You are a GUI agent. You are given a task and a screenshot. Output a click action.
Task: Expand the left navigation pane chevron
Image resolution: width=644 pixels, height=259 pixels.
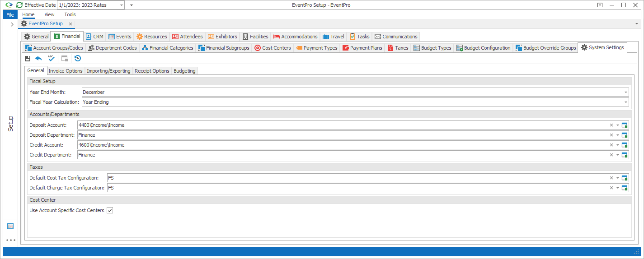click(x=12, y=24)
